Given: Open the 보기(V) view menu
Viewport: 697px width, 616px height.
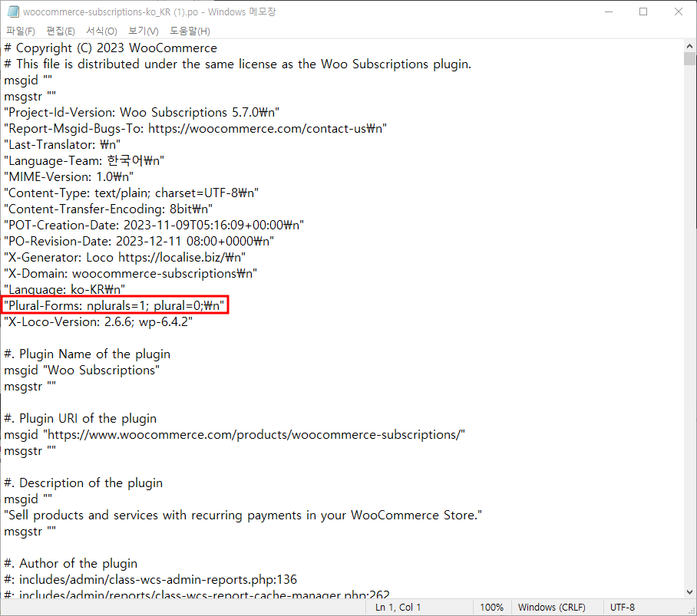Looking at the screenshot, I should pos(143,31).
